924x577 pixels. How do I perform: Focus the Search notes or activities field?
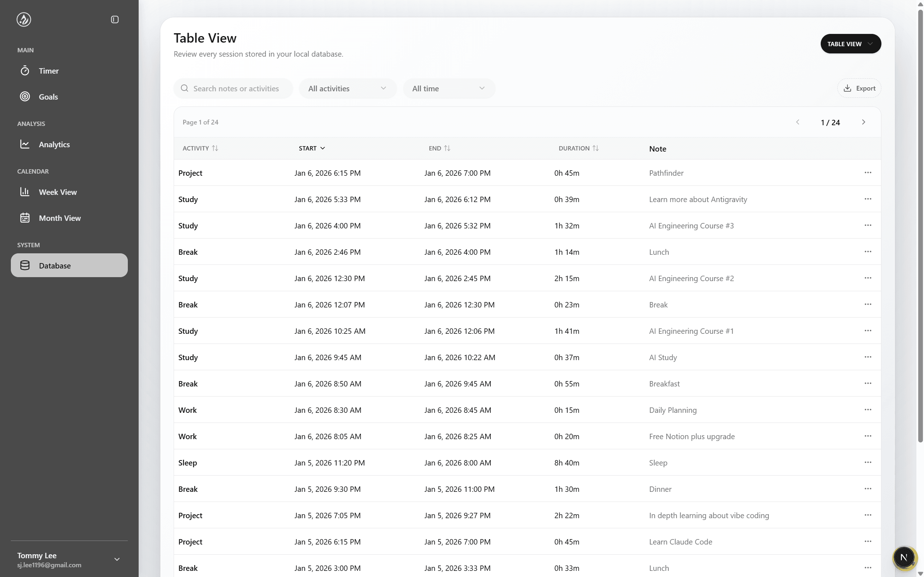click(x=236, y=88)
